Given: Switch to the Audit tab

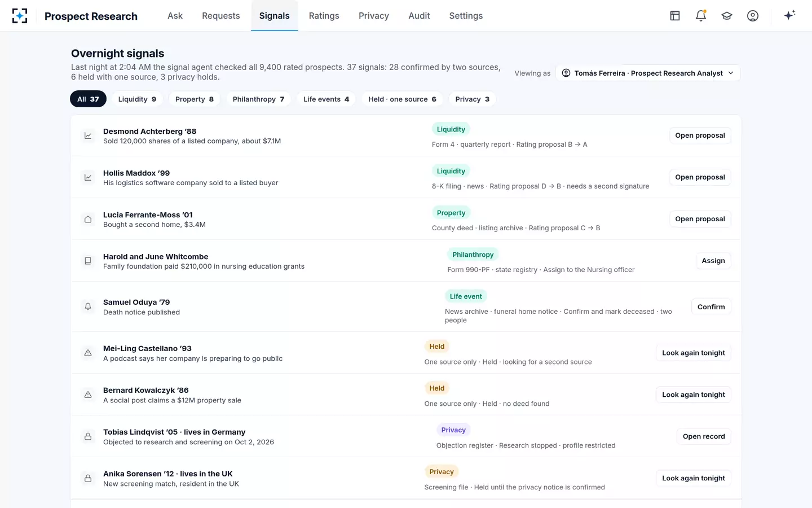Looking at the screenshot, I should (x=419, y=16).
